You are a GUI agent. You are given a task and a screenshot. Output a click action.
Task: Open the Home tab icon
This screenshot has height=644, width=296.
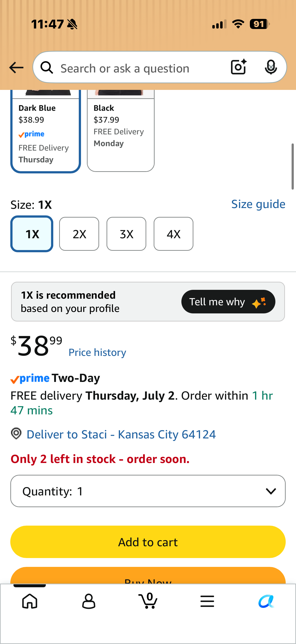(30, 601)
